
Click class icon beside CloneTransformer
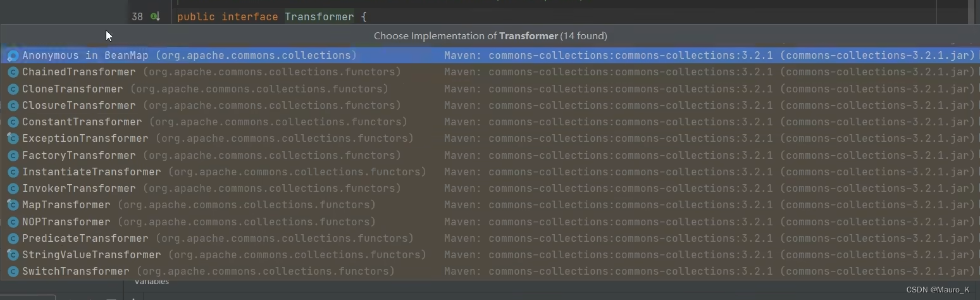tap(13, 89)
